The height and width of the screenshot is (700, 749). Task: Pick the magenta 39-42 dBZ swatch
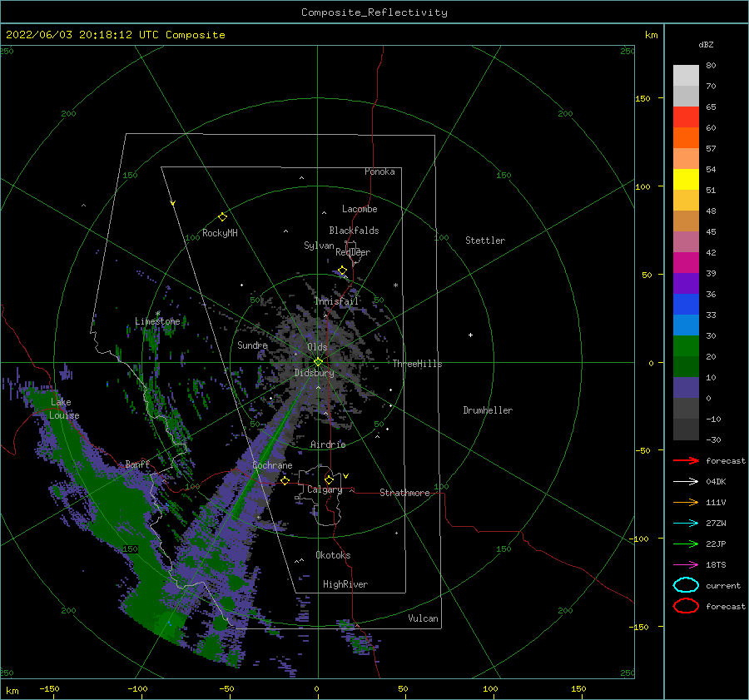tap(686, 263)
